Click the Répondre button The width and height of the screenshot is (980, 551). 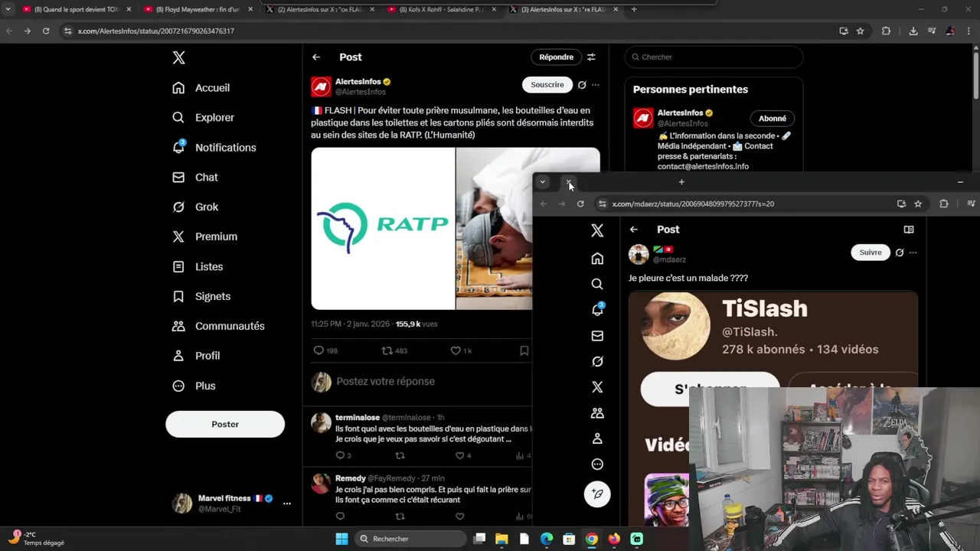pos(556,57)
